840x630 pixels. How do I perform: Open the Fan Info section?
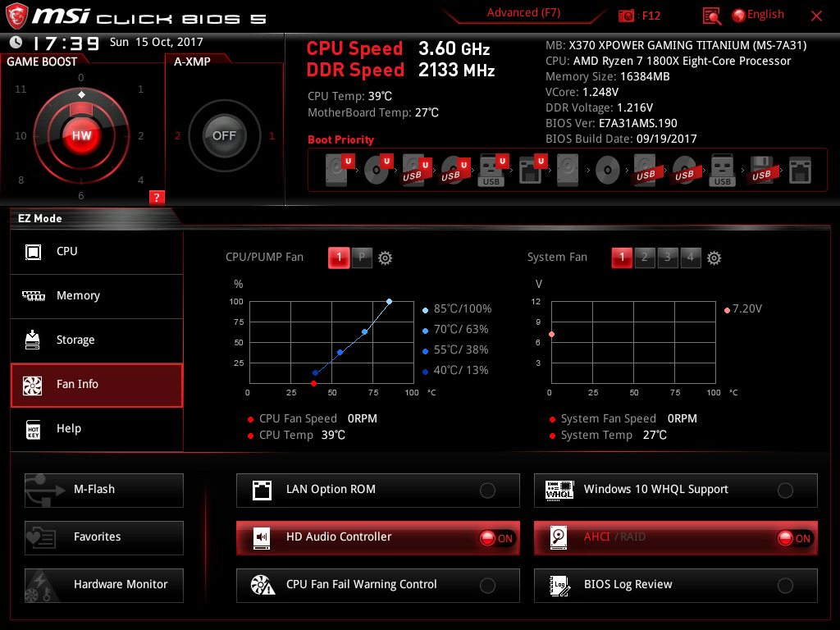click(x=97, y=386)
